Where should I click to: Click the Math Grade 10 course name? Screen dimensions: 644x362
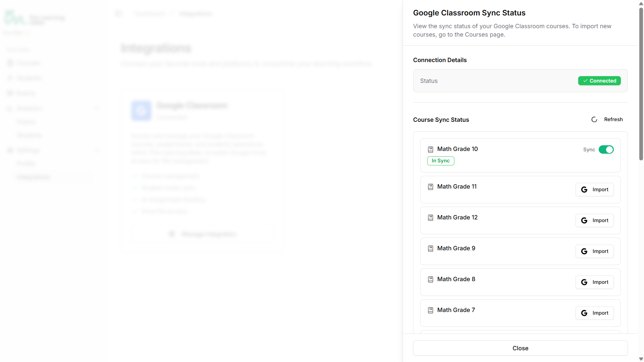pos(457,149)
